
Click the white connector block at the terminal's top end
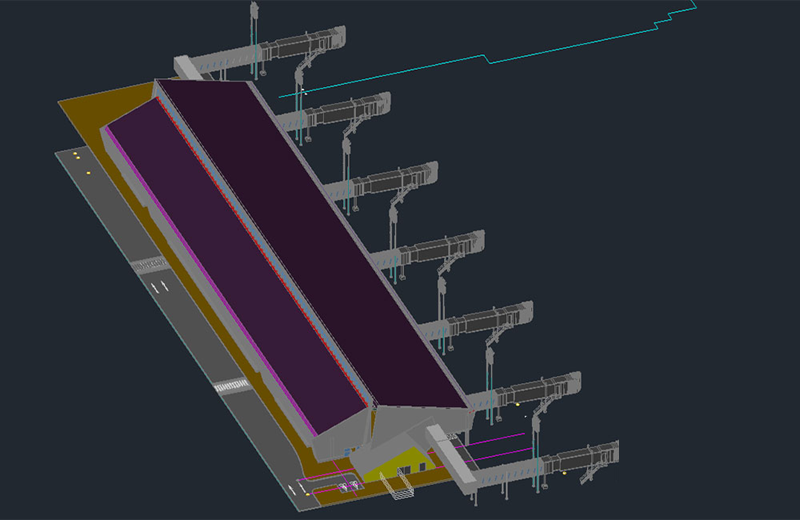coord(188,66)
